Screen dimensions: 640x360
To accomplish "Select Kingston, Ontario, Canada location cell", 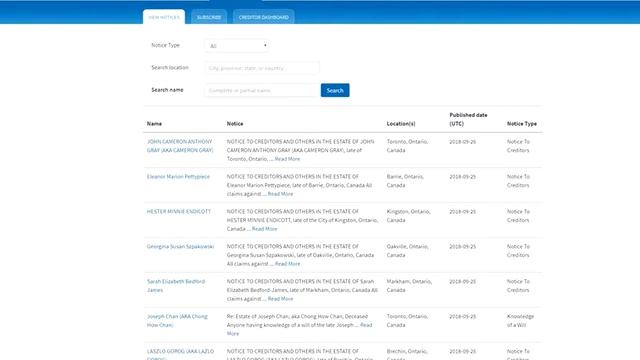I will (x=408, y=216).
